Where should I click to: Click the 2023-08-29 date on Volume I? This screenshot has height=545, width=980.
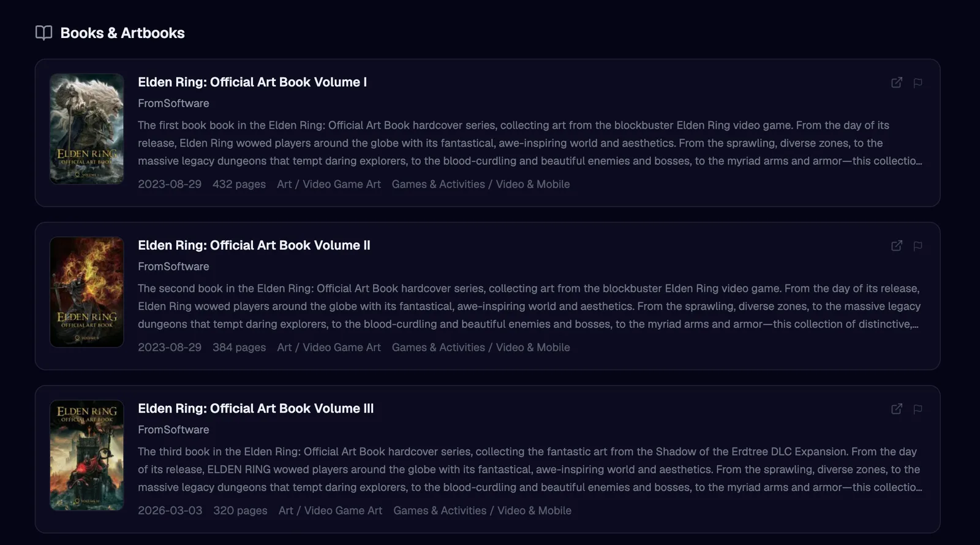pos(170,184)
